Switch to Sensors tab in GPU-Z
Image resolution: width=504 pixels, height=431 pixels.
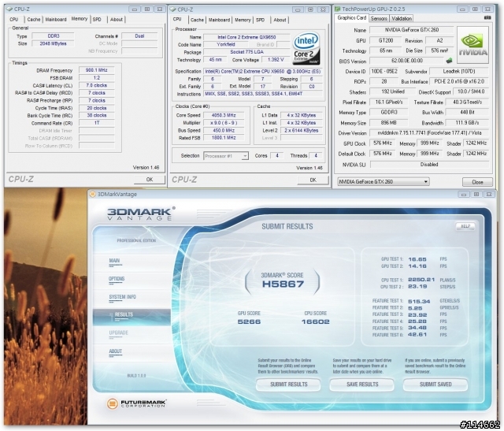379,19
